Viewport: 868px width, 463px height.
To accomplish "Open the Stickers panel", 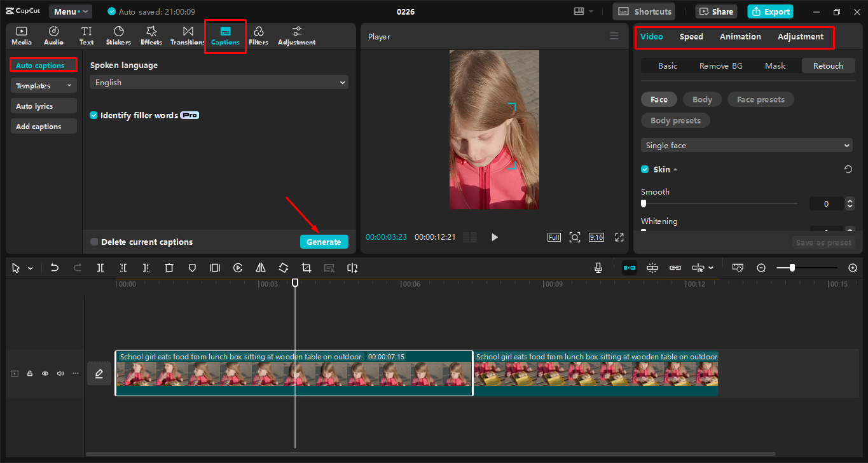I will 118,35.
